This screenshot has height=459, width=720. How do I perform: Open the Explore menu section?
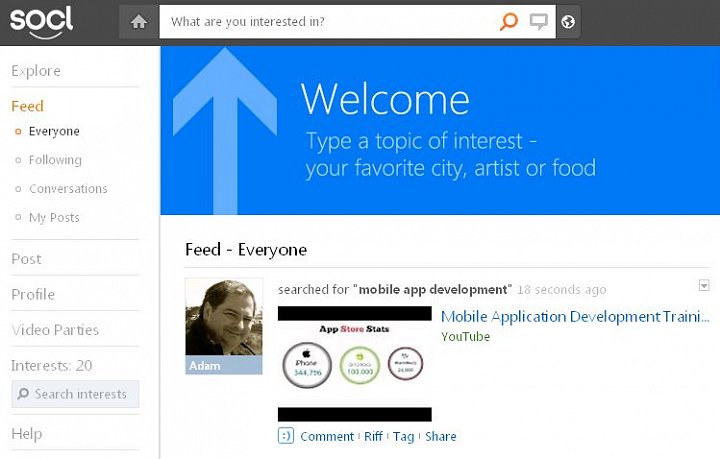pos(36,71)
